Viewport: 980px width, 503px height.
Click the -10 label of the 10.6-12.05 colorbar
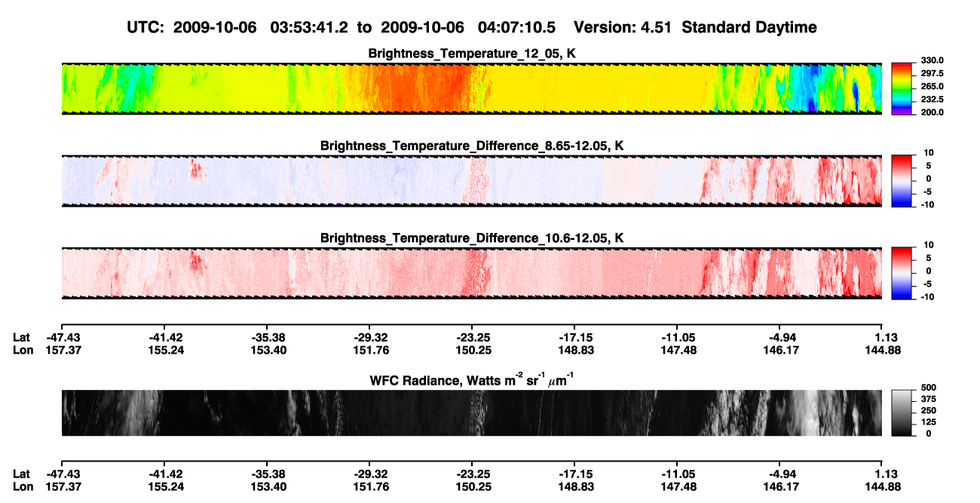pos(928,296)
